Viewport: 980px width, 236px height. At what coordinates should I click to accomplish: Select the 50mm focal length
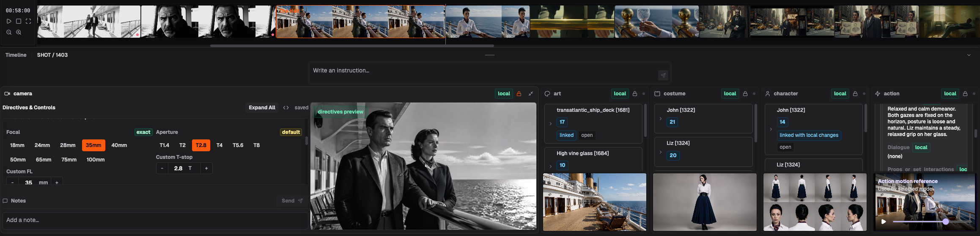[18, 160]
